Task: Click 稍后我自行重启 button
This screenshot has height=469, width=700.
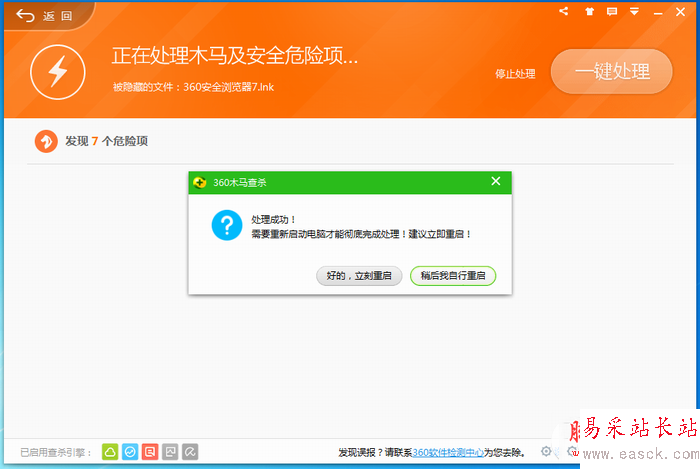Action: pyautogui.click(x=453, y=276)
